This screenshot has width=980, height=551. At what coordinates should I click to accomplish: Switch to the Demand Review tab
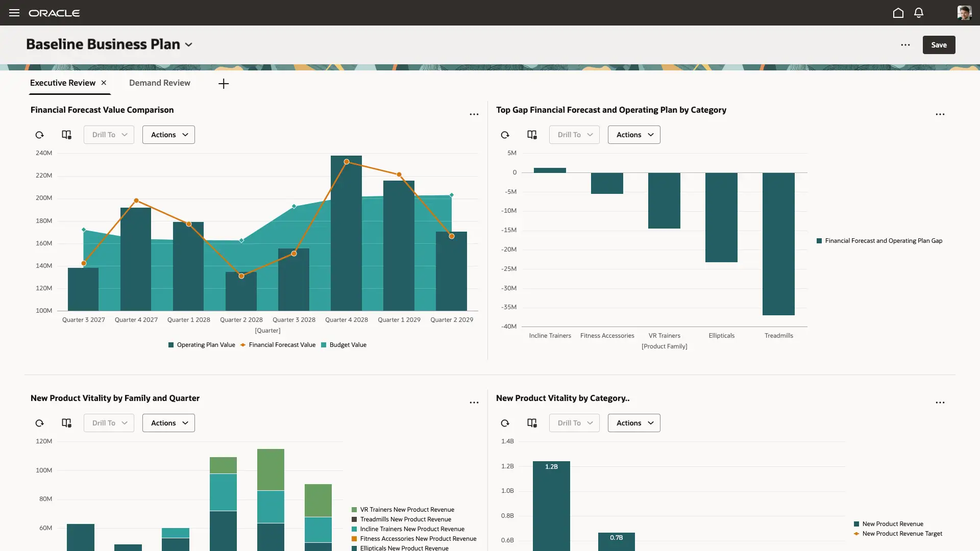(160, 83)
